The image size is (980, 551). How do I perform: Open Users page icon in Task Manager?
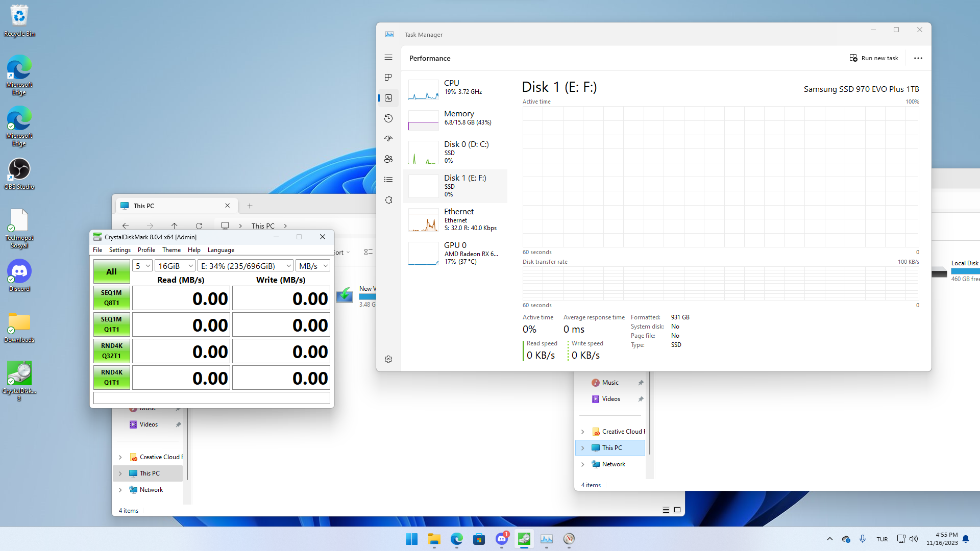(x=388, y=159)
